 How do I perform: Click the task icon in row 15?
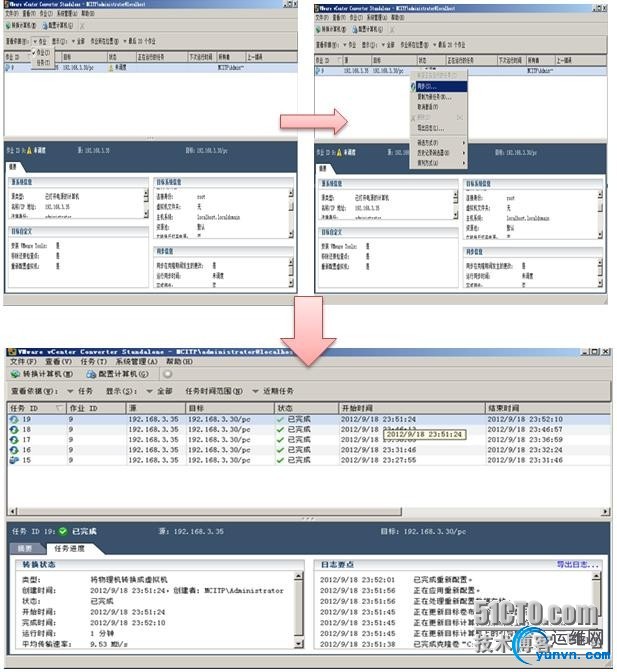(14, 460)
